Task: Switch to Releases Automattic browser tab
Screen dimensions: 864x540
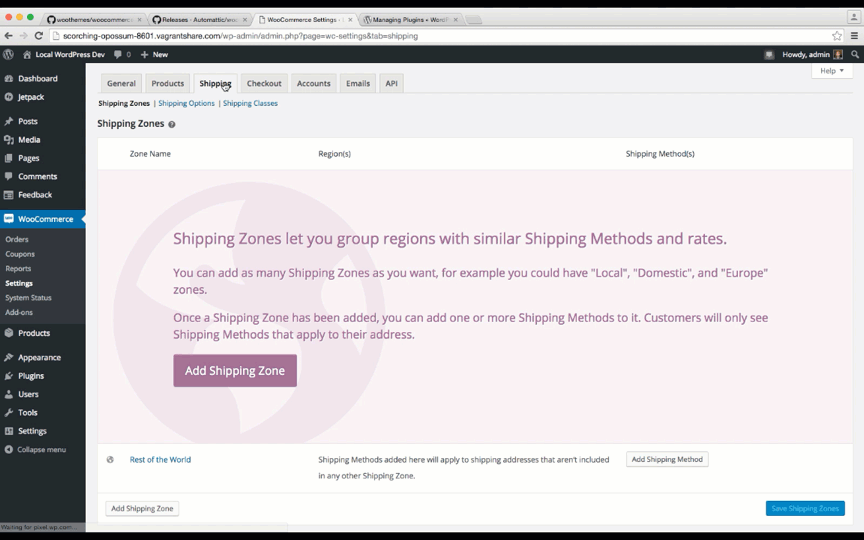Action: [199, 19]
